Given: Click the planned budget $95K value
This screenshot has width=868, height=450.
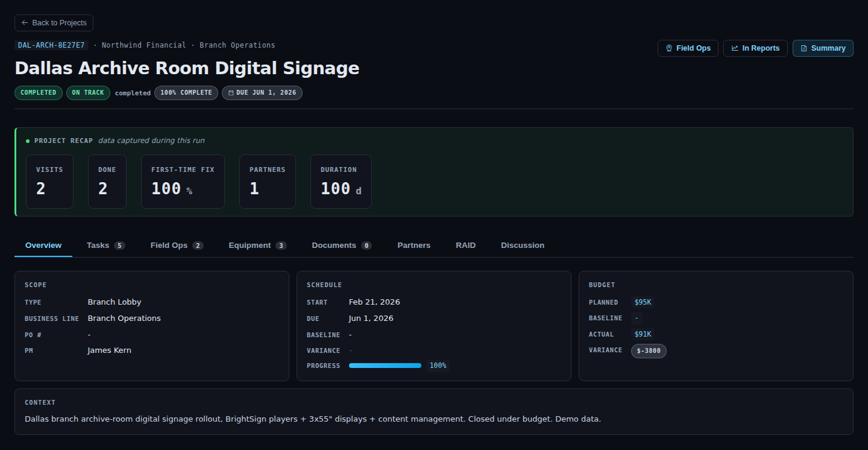Looking at the screenshot, I should coord(643,302).
